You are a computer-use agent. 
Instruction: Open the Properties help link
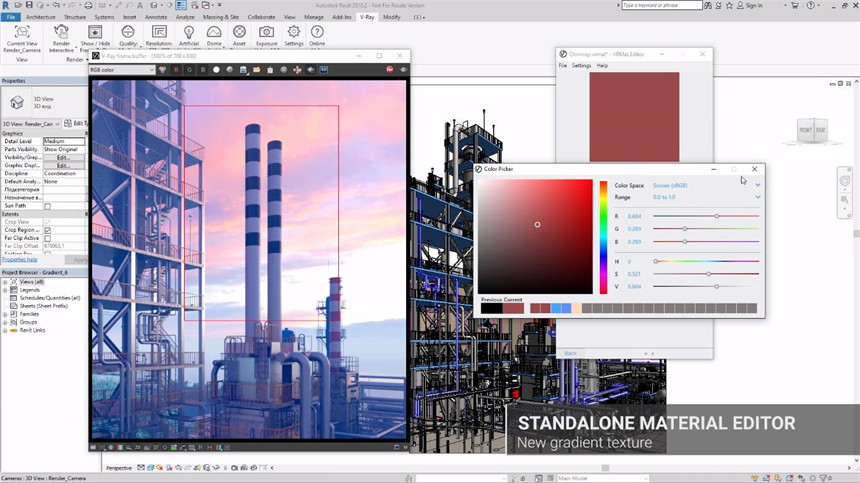point(19,259)
